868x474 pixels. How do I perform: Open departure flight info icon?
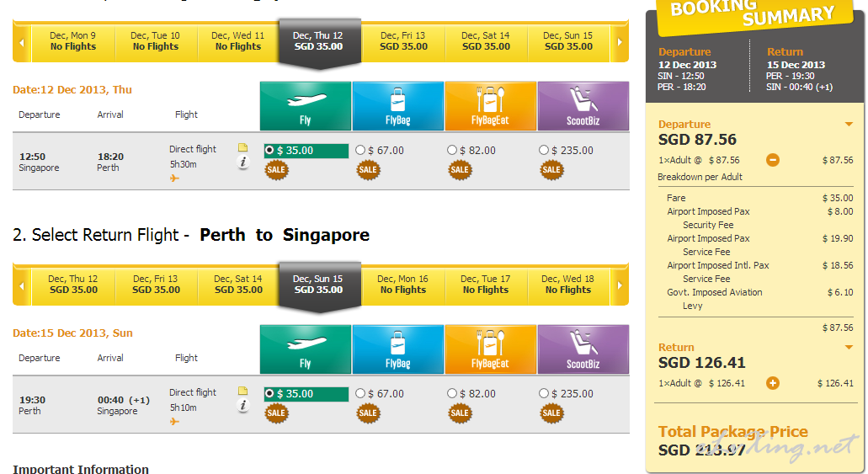point(242,162)
